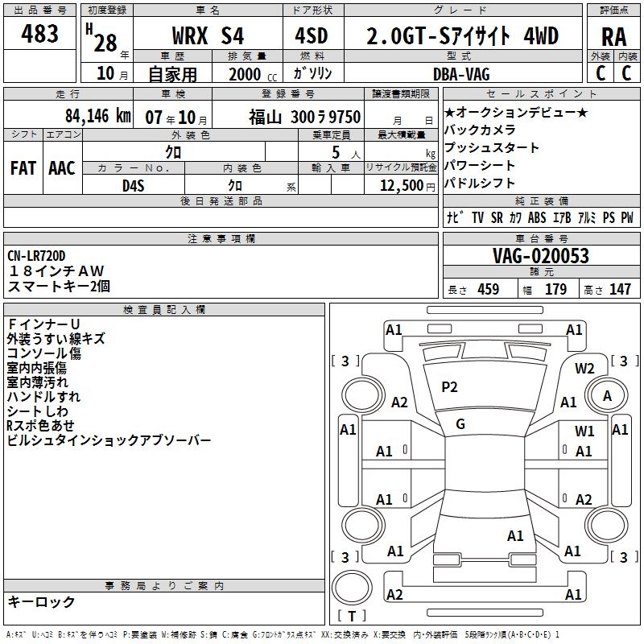Click registration number 福山 300ラ9750

pos(305,118)
